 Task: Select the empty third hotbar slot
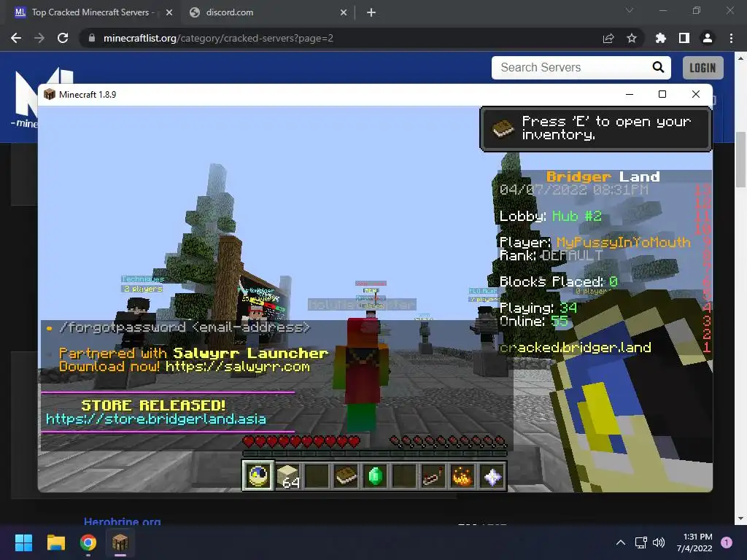[317, 475]
